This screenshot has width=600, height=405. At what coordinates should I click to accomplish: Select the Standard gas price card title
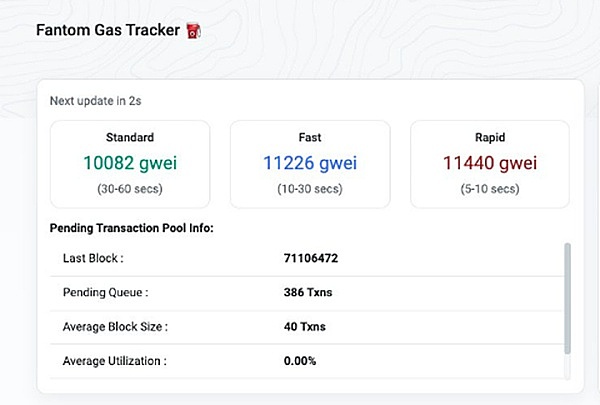pos(130,137)
